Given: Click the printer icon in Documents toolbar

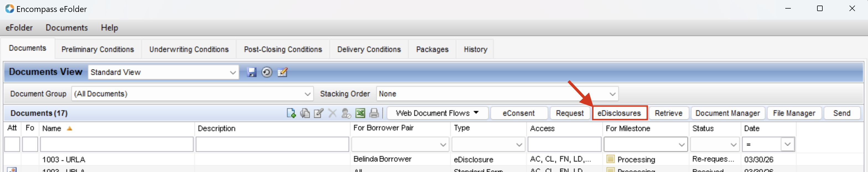Looking at the screenshot, I should 374,113.
